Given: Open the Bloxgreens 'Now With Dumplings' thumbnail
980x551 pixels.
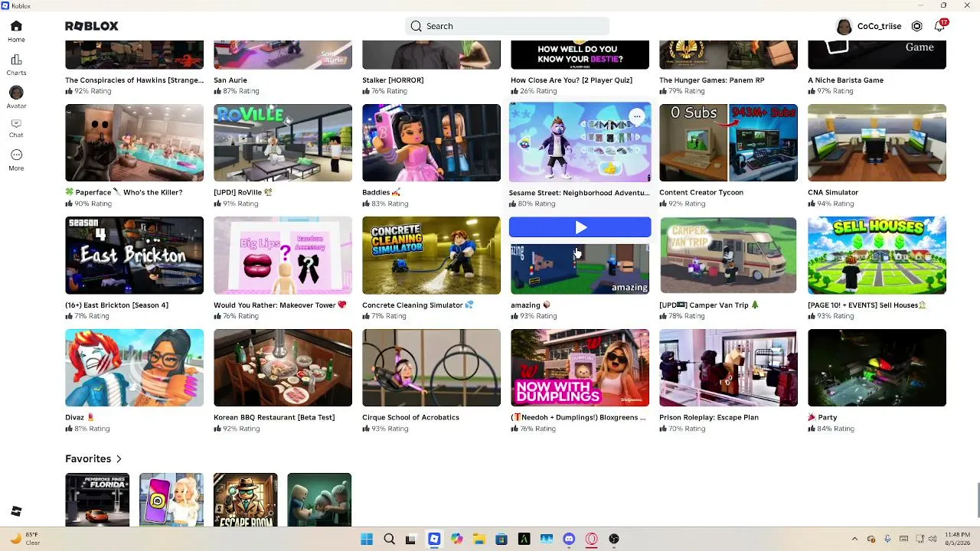Looking at the screenshot, I should 580,368.
